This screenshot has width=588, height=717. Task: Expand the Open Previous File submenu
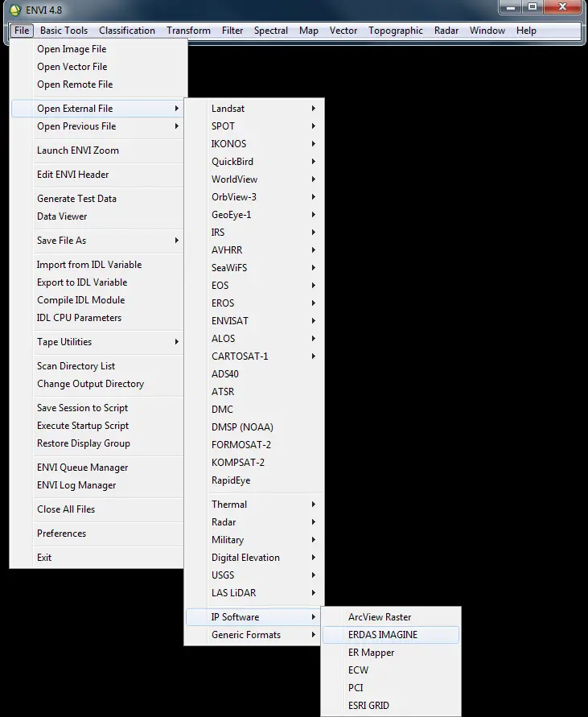point(99,126)
